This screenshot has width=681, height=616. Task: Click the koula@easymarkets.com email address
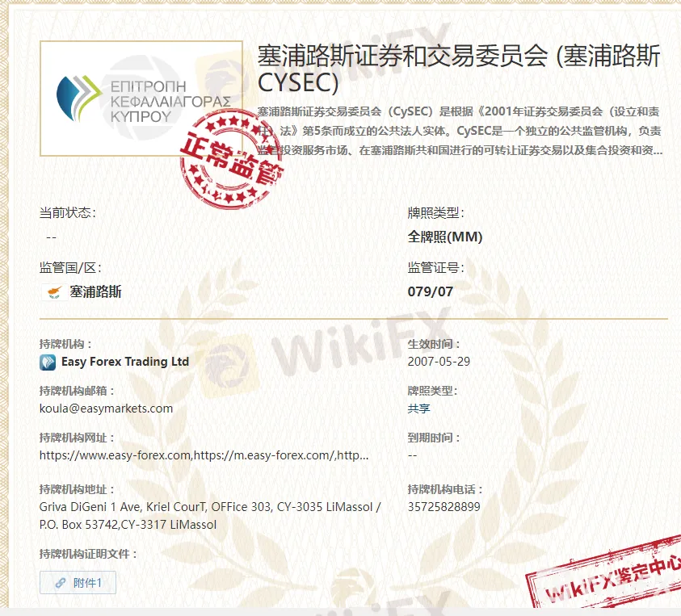coord(106,409)
